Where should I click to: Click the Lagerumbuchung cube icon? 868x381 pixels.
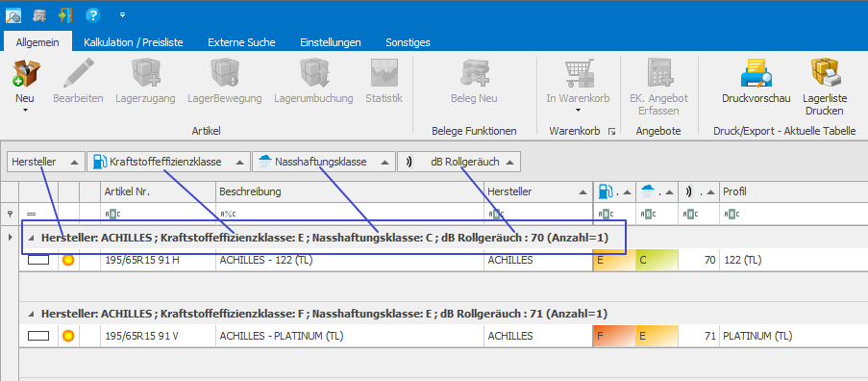pos(314,73)
